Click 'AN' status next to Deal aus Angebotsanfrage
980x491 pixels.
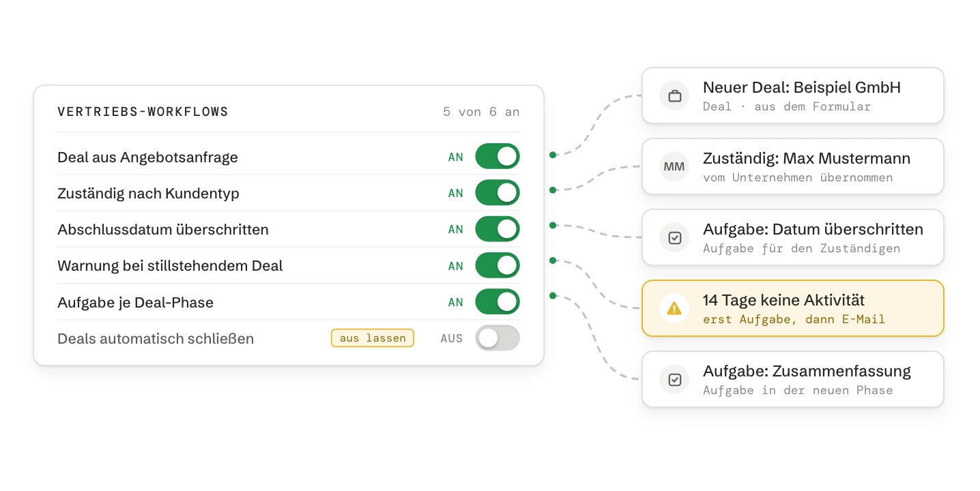(x=456, y=157)
